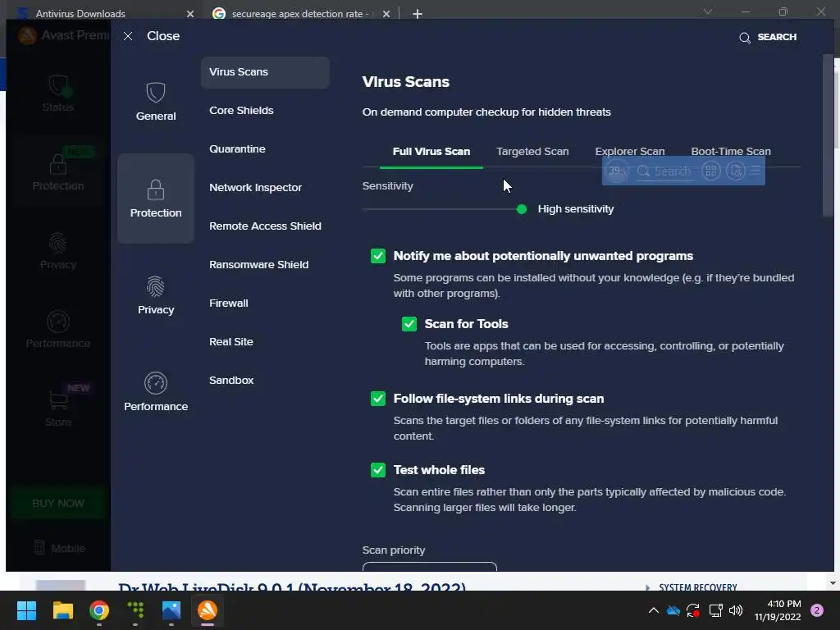Image resolution: width=840 pixels, height=630 pixels.
Task: Open the Windows Start menu
Action: [x=26, y=610]
